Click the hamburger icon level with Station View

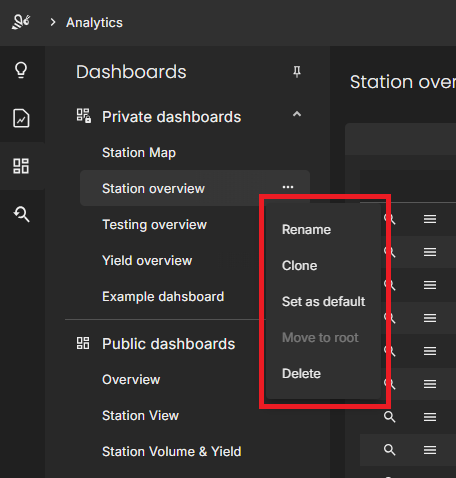(430, 417)
